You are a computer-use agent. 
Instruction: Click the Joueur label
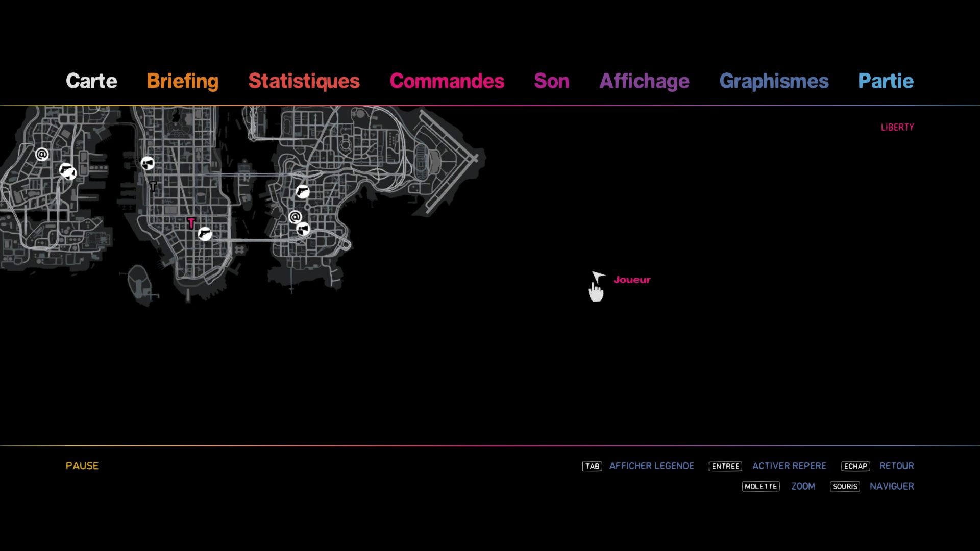point(632,280)
